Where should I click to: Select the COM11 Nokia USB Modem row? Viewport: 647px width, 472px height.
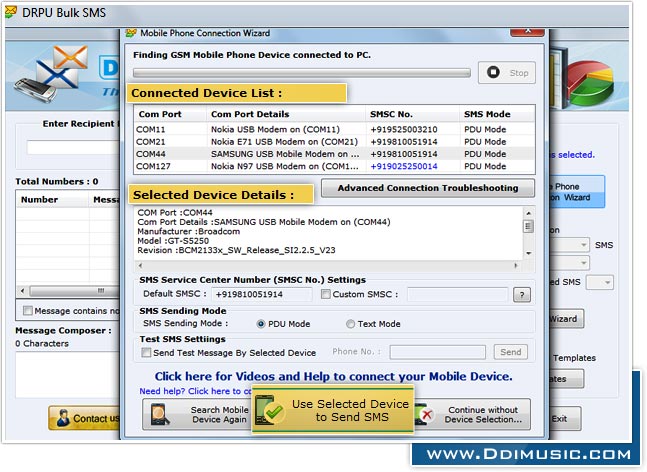(x=334, y=130)
